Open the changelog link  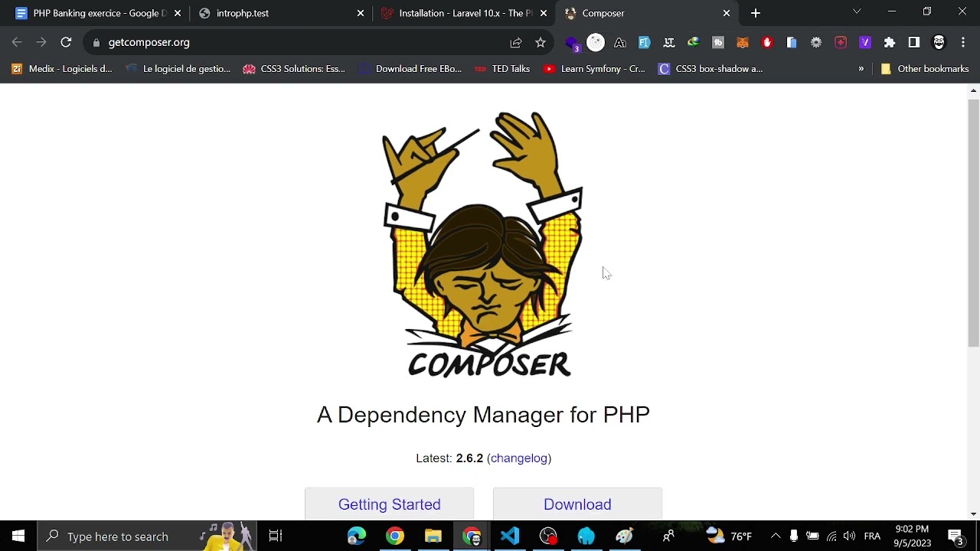click(x=519, y=458)
